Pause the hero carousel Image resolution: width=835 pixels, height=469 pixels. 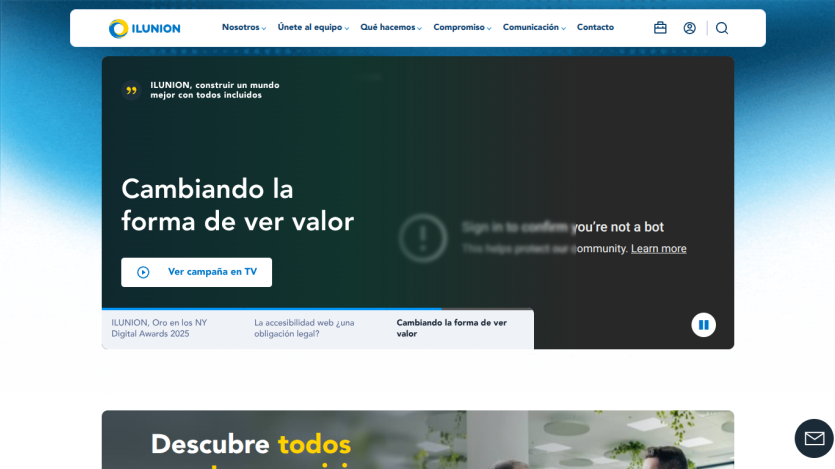[x=703, y=325]
